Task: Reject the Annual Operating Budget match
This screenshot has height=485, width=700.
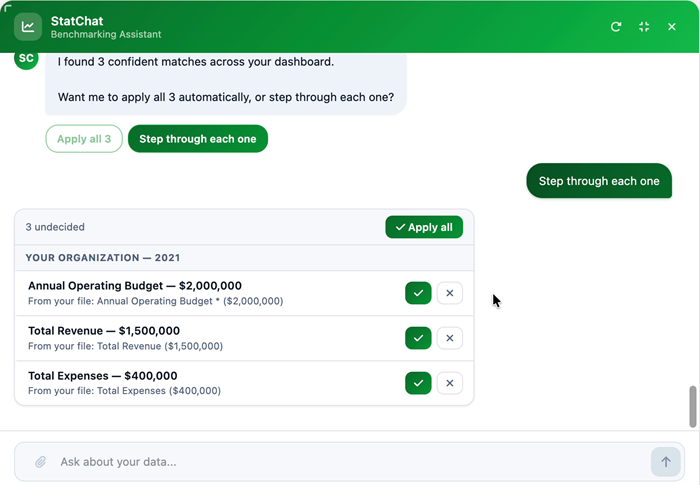Action: point(450,293)
